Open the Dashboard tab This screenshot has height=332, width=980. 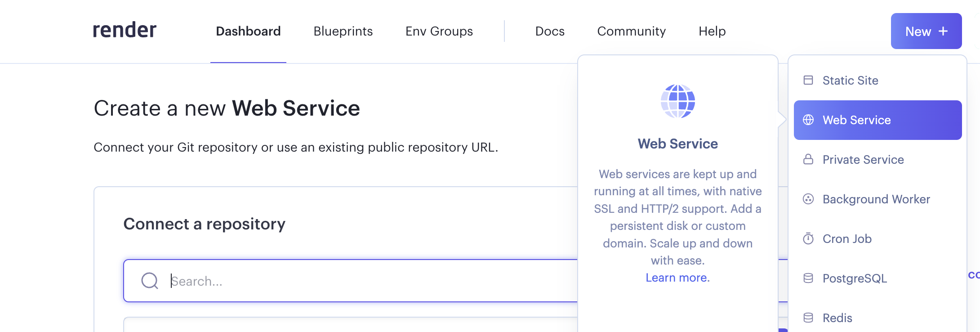tap(248, 31)
